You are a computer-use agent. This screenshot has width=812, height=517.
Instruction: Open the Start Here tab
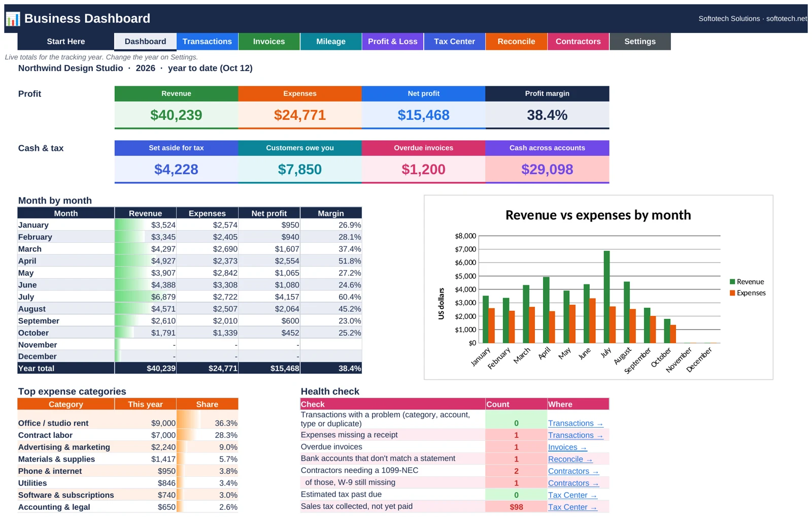66,42
